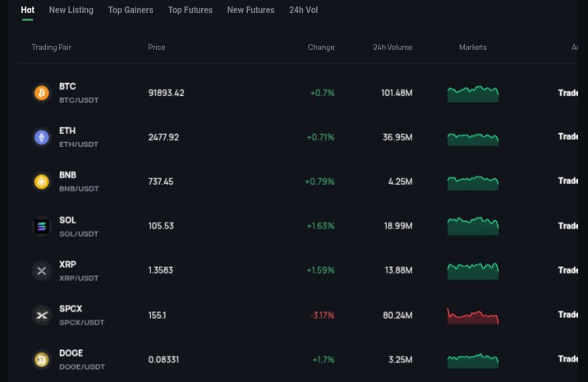Open the SOL market sparkline chart
This screenshot has width=588, height=382.
click(473, 226)
